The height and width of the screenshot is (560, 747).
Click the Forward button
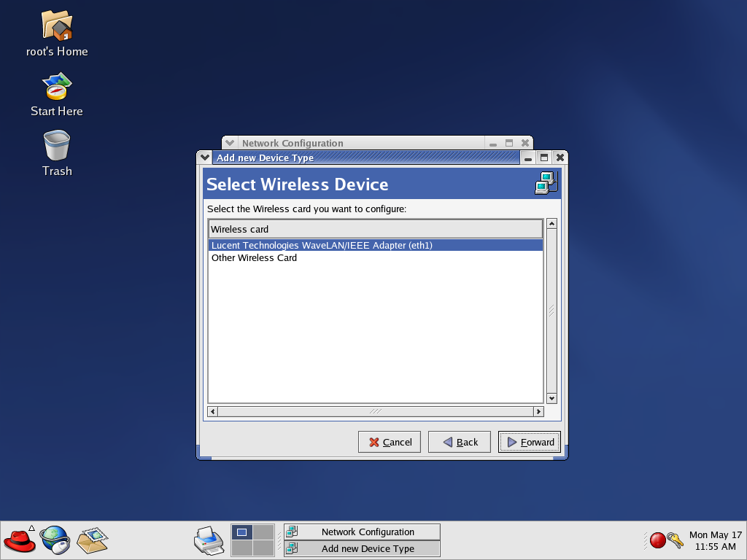pyautogui.click(x=530, y=442)
